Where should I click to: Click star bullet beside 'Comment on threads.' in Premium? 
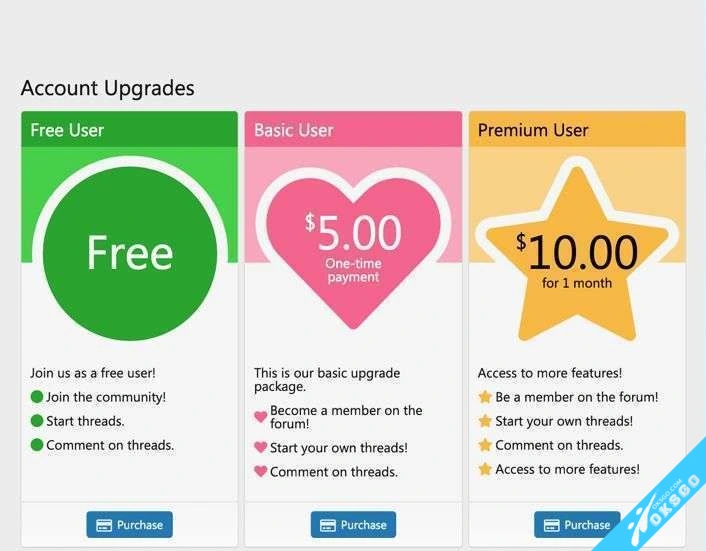[485, 445]
